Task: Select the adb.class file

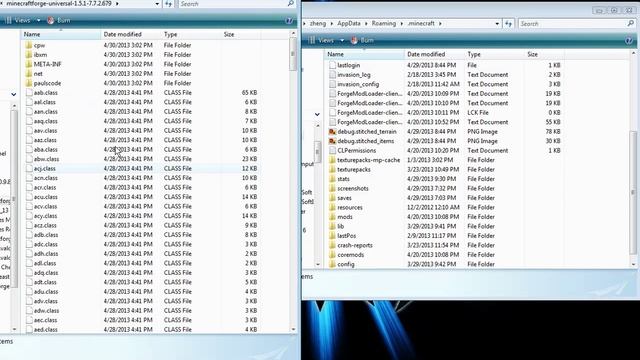Action: coord(46,235)
